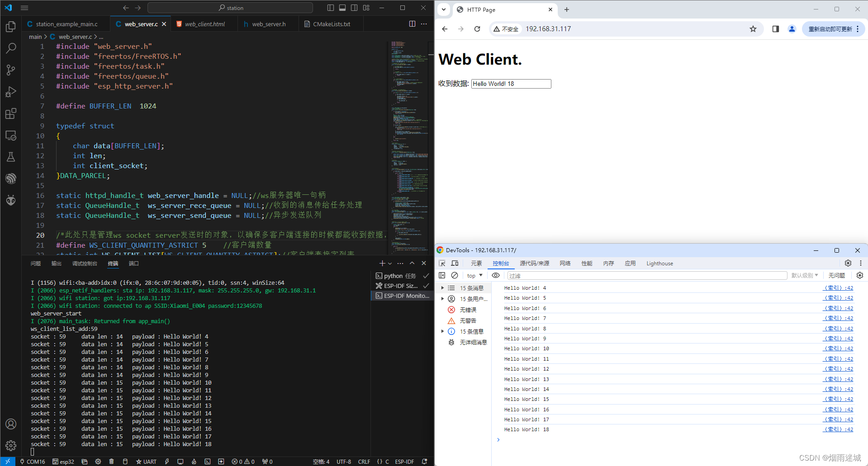Open the Accounts menu in activity bar
Screen dimensions: 868x466
pos(11,424)
